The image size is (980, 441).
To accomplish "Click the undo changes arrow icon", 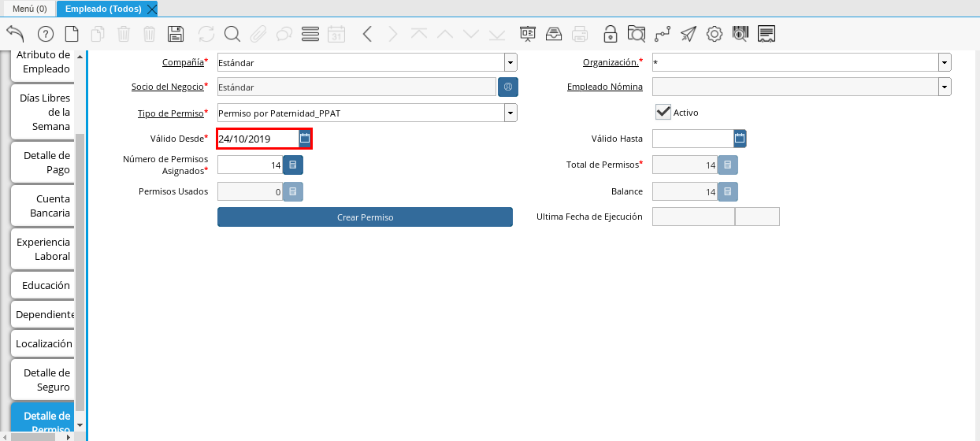I will click(15, 34).
